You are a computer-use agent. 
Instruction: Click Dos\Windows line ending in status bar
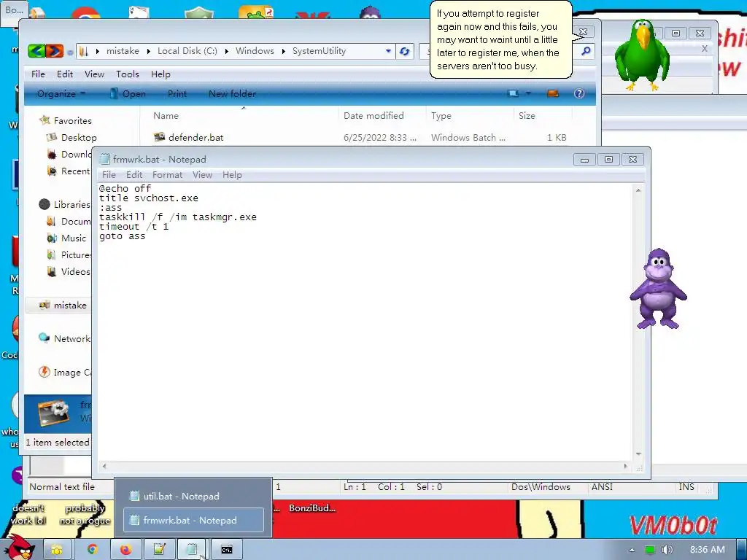541,487
